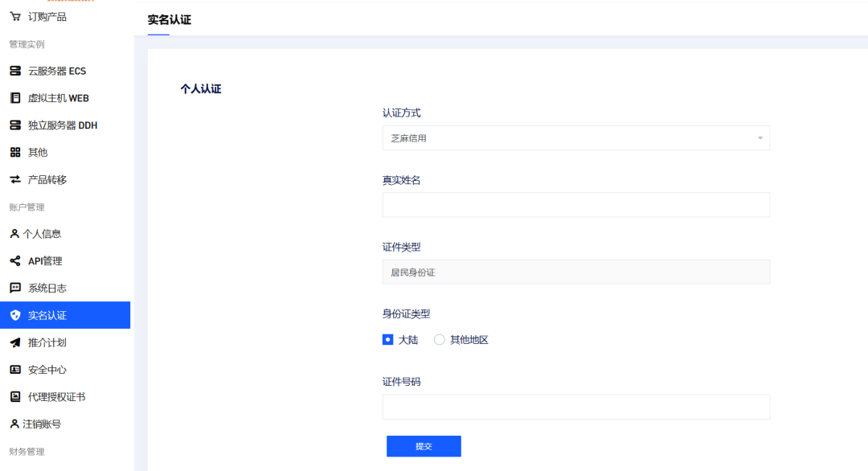Select the 虚拟主机 WEB icon in sidebar
The width and height of the screenshot is (868, 471).
coord(16,97)
